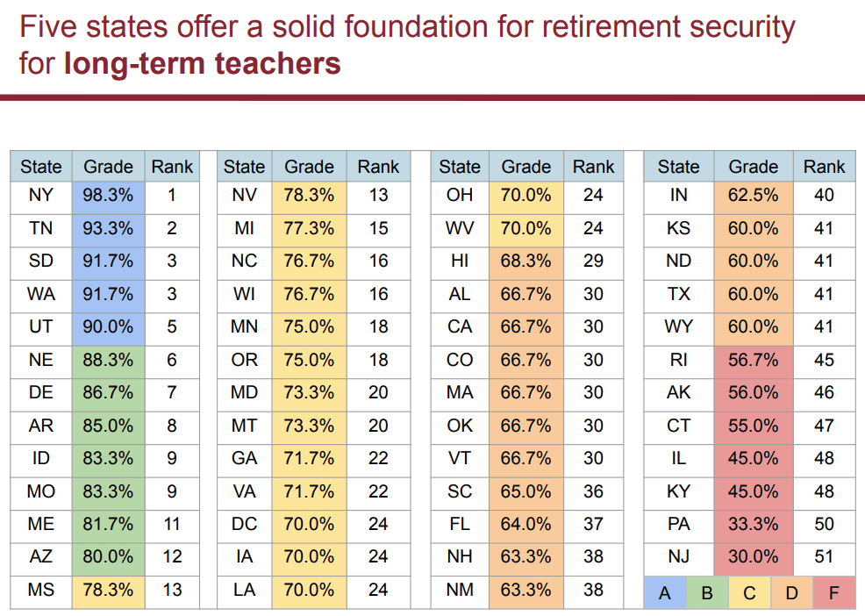Select the PA rank 50 cell
865x616 pixels.
point(824,524)
